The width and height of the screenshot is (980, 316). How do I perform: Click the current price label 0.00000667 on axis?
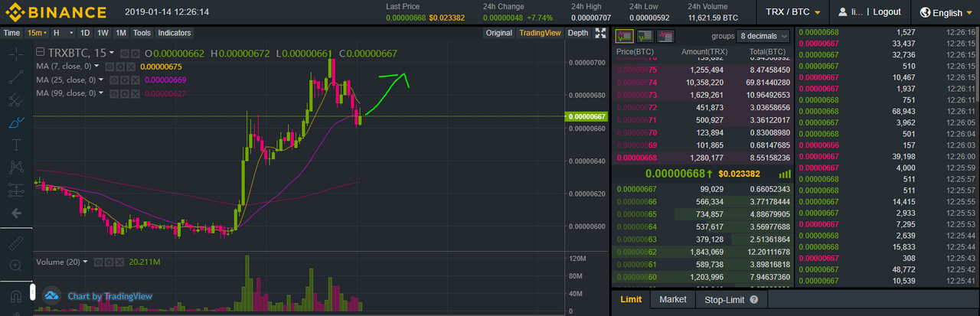pos(586,116)
